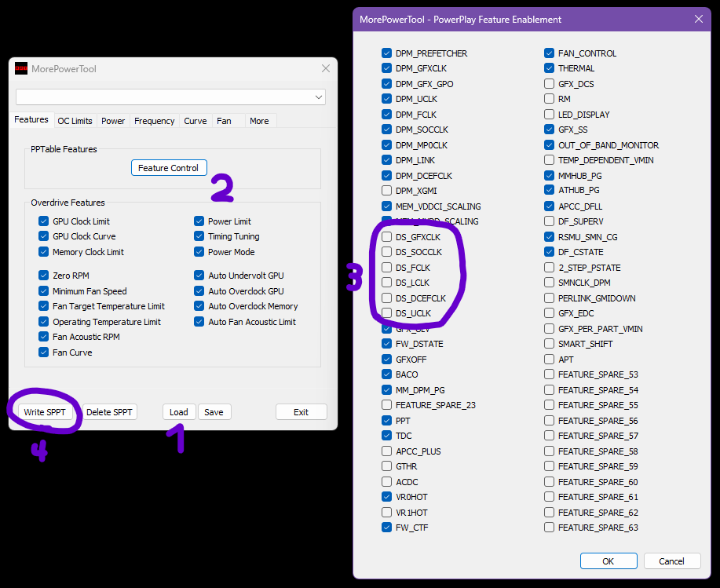Image resolution: width=720 pixels, height=588 pixels.
Task: Uncheck the Zero RPM option
Action: tap(43, 276)
